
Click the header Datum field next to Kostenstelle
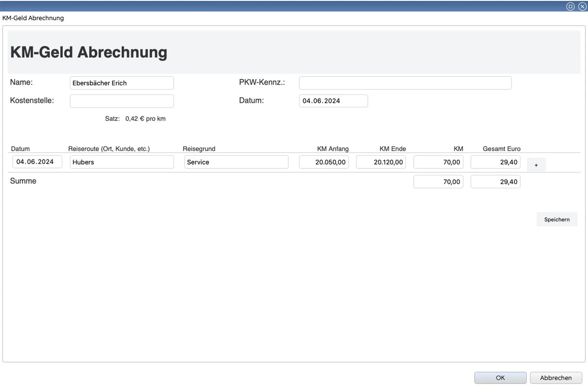pyautogui.click(x=333, y=101)
